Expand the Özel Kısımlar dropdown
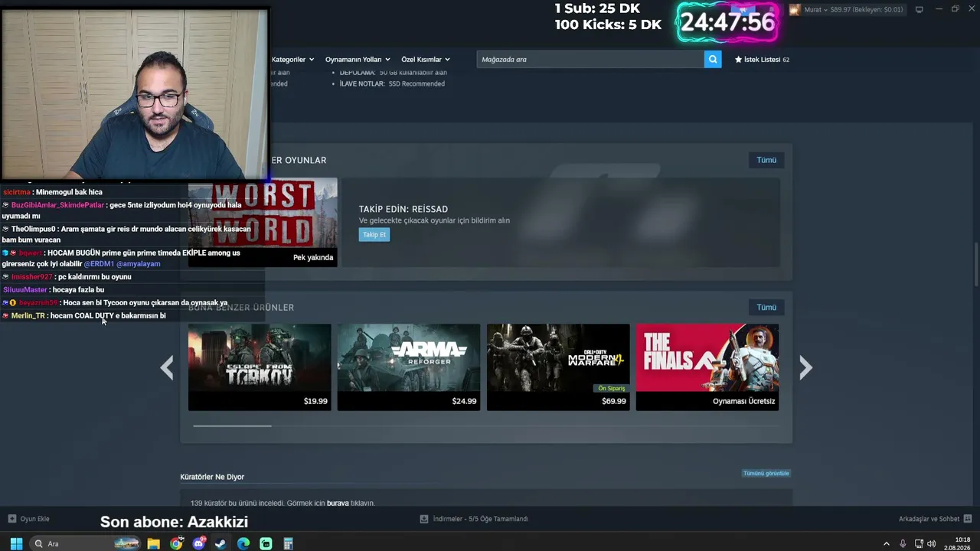The height and width of the screenshot is (551, 980). (426, 59)
